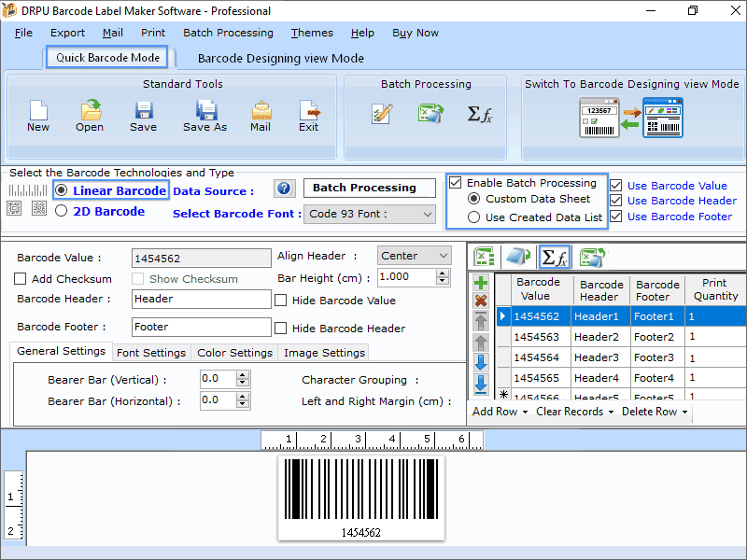Click the blue sheet import icon above table
Image resolution: width=747 pixels, height=560 pixels.
(x=518, y=257)
